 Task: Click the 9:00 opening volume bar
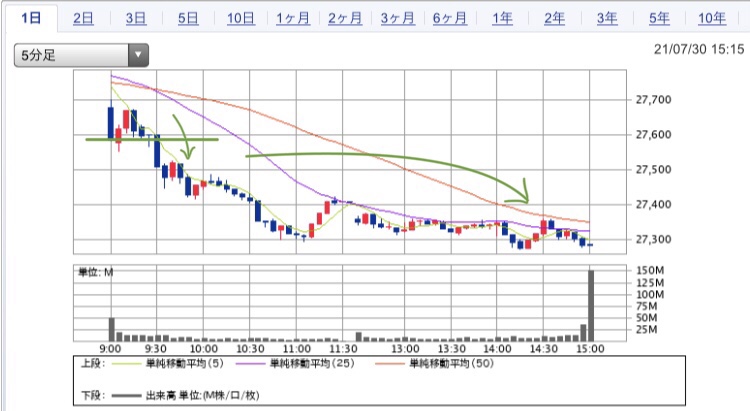click(x=111, y=329)
